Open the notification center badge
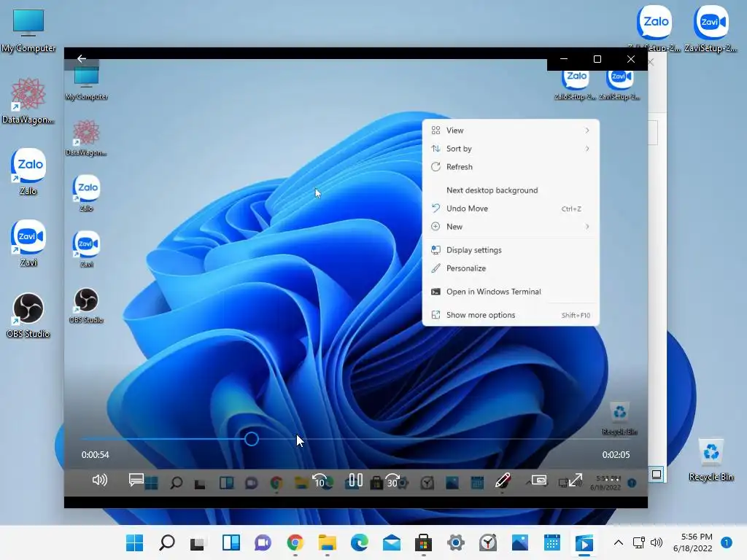The height and width of the screenshot is (560, 747). point(726,542)
